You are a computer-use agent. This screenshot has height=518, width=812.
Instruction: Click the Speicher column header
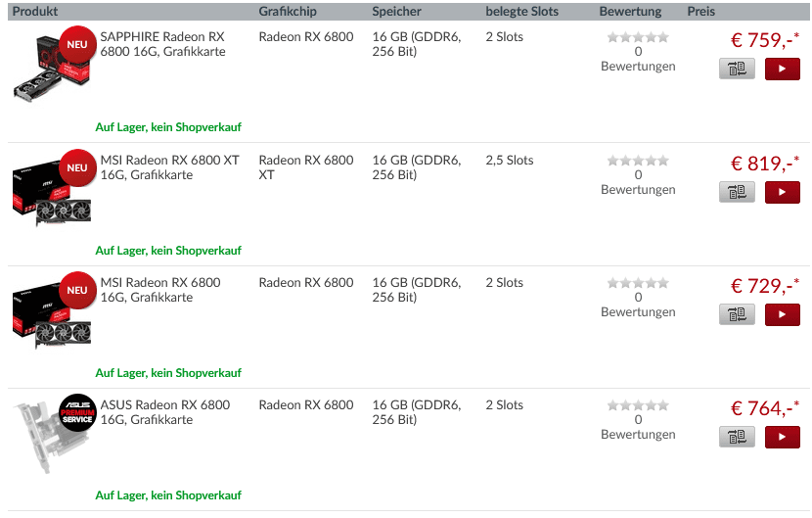396,12
